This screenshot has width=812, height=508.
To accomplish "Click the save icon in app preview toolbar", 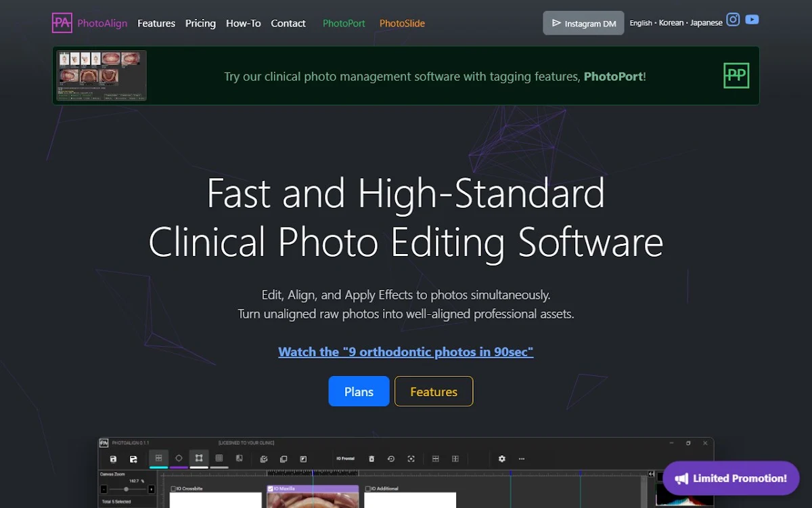I will pos(113,459).
